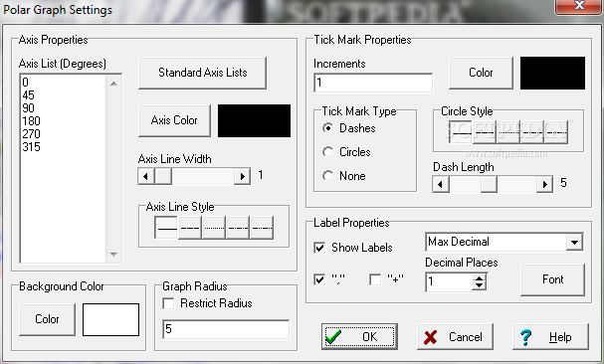Click Axis List scrollbar up arrow
Screen dimensions: 604x364
pos(113,84)
